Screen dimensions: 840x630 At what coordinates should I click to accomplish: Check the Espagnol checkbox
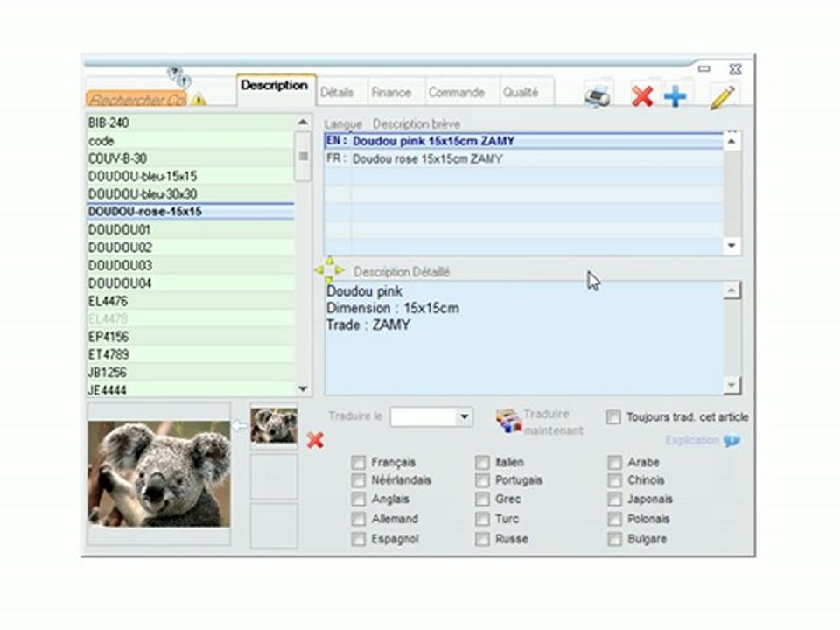pos(359,538)
